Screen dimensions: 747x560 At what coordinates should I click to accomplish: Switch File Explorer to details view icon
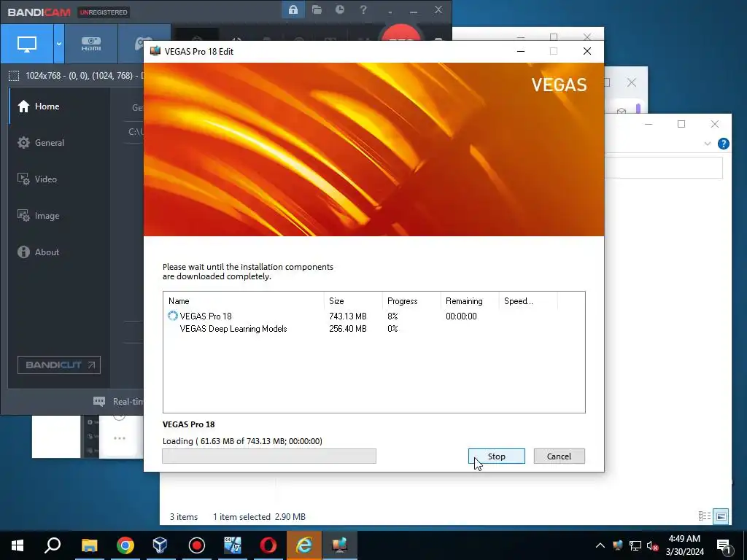(x=705, y=516)
